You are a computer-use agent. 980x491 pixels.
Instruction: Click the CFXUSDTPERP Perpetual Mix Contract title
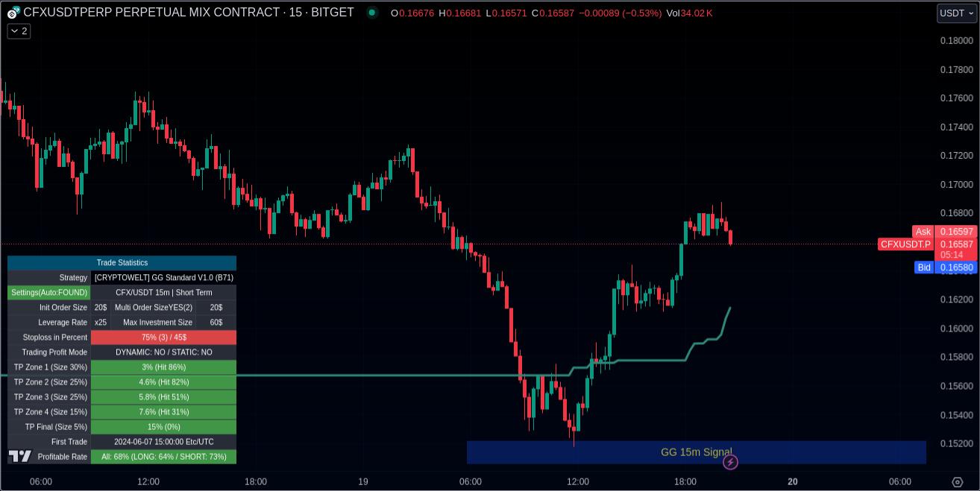pos(189,13)
